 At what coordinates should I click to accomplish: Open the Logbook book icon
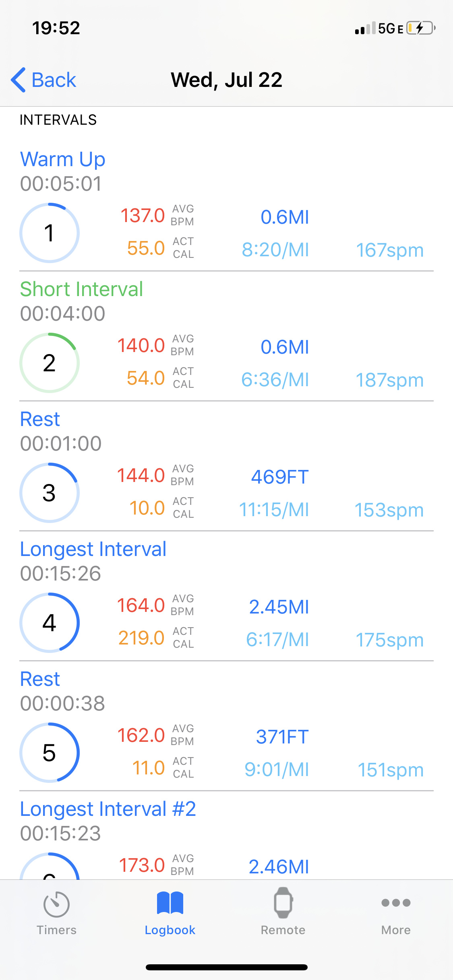[170, 903]
